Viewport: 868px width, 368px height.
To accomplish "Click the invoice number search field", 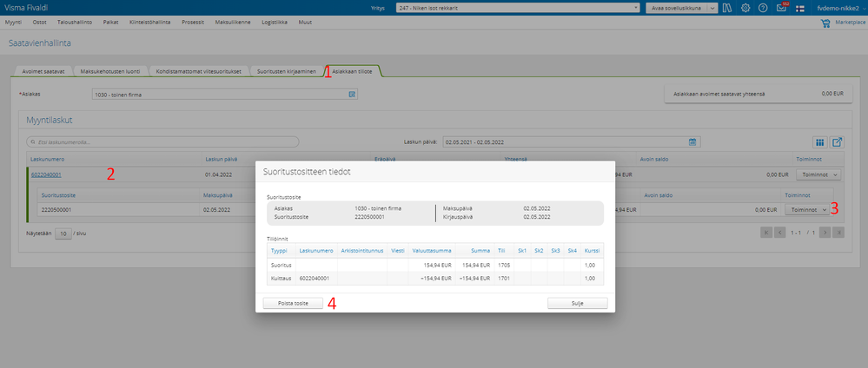I will 162,142.
